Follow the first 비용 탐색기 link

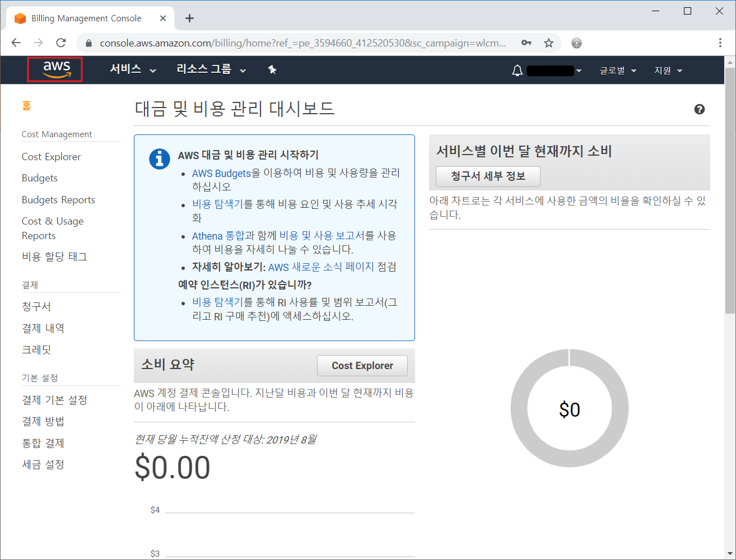218,204
